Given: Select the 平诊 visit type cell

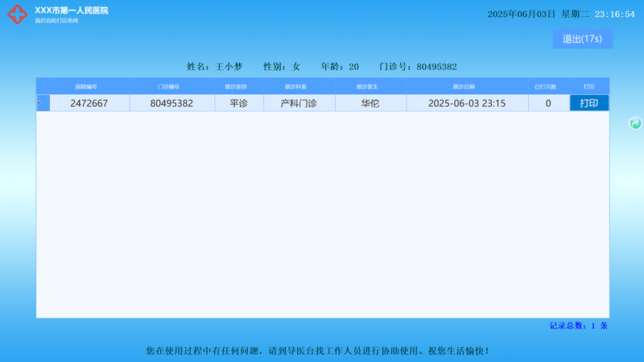Looking at the screenshot, I should (239, 103).
